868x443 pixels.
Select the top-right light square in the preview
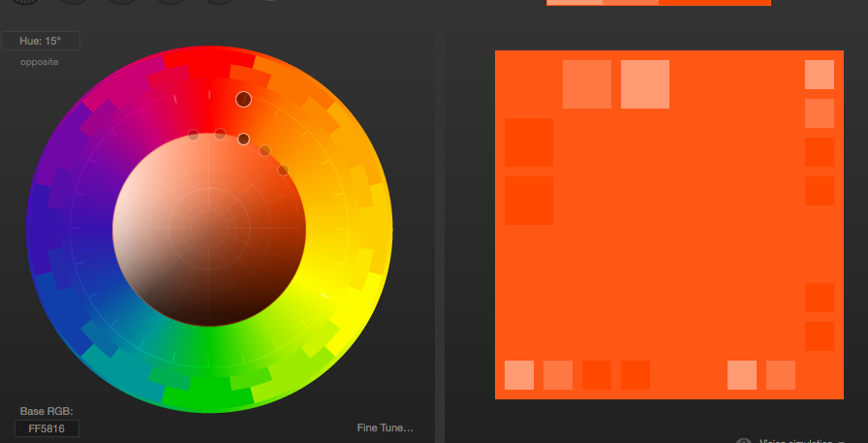pyautogui.click(x=820, y=75)
